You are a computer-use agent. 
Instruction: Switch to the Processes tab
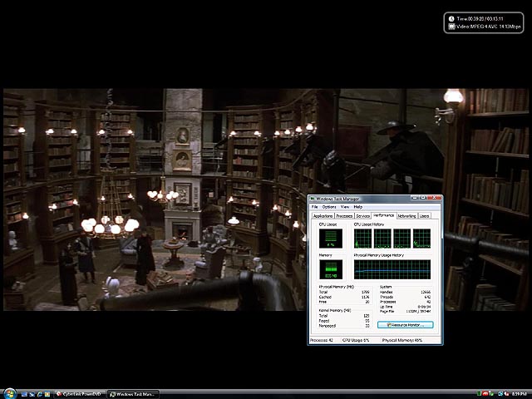tap(344, 216)
